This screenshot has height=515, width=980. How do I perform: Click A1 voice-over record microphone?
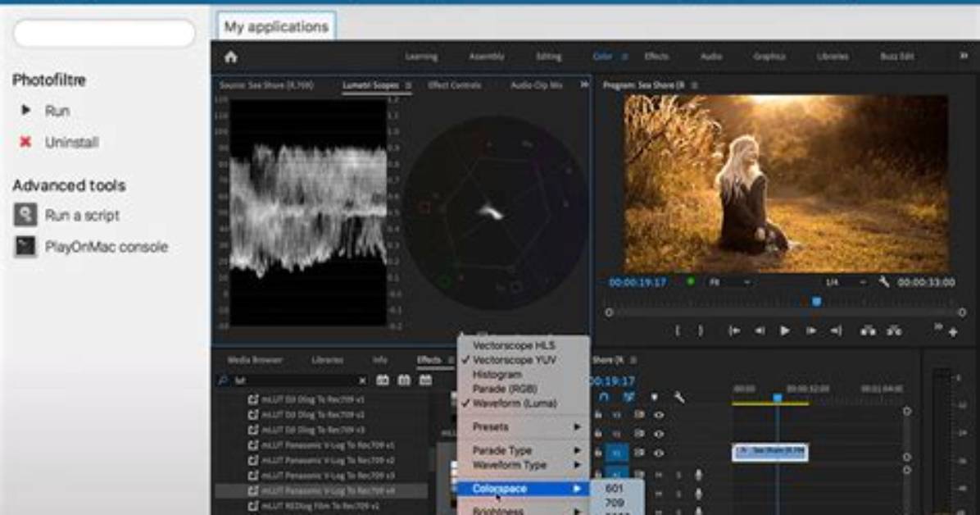699,476
